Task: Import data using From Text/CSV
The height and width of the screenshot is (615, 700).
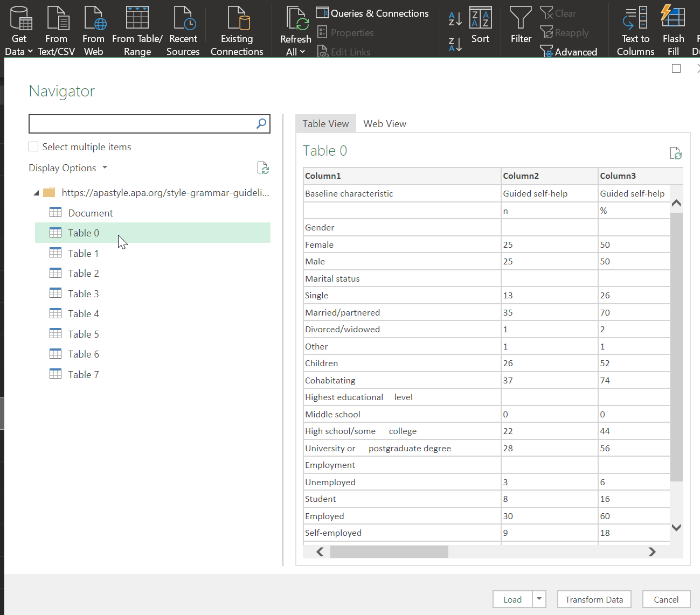Action: coord(57,30)
